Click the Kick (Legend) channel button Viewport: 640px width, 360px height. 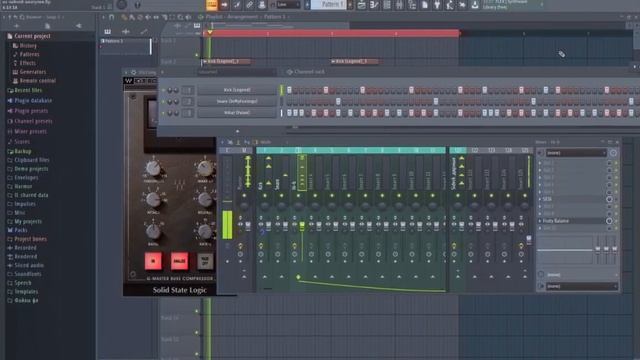click(x=237, y=90)
